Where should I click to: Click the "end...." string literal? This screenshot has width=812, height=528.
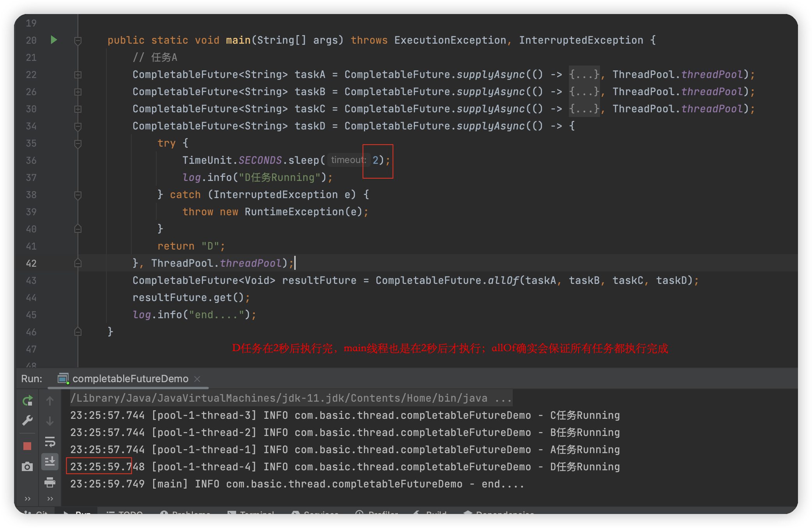pos(216,315)
